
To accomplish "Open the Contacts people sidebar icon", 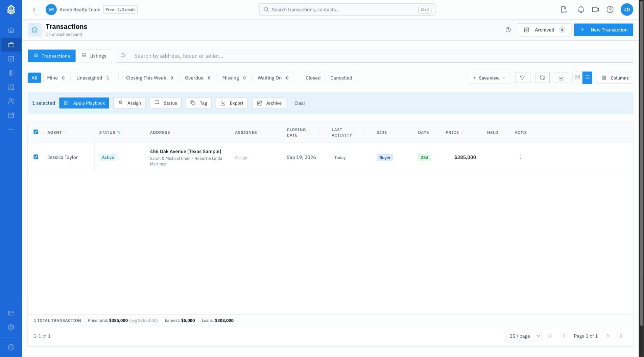I will point(11,101).
